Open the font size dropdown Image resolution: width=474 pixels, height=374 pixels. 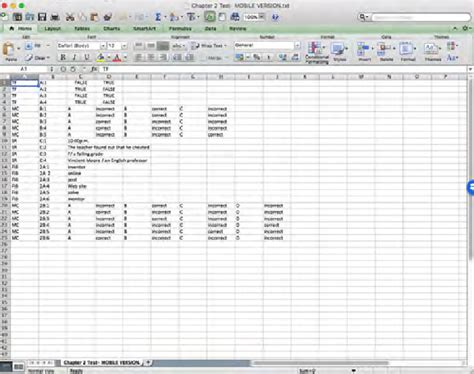[x=124, y=46]
